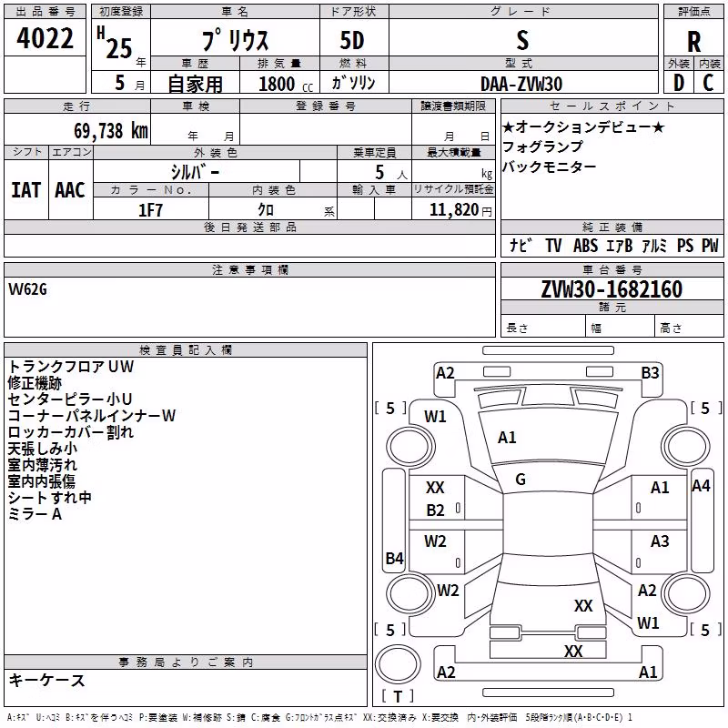728x728 pixels.
Task: Select interior grade C
Action: pyautogui.click(x=708, y=83)
